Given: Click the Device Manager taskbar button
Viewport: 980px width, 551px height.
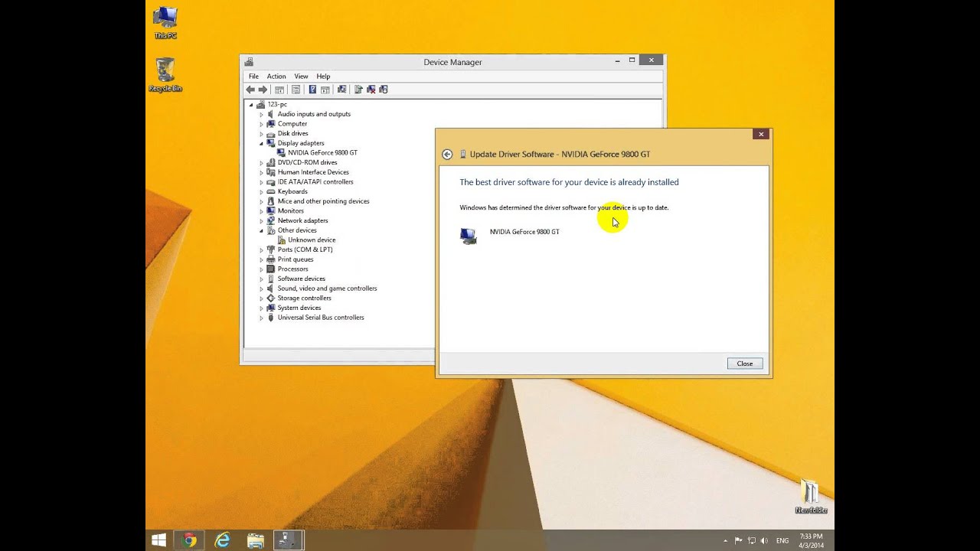Looking at the screenshot, I should [x=289, y=540].
